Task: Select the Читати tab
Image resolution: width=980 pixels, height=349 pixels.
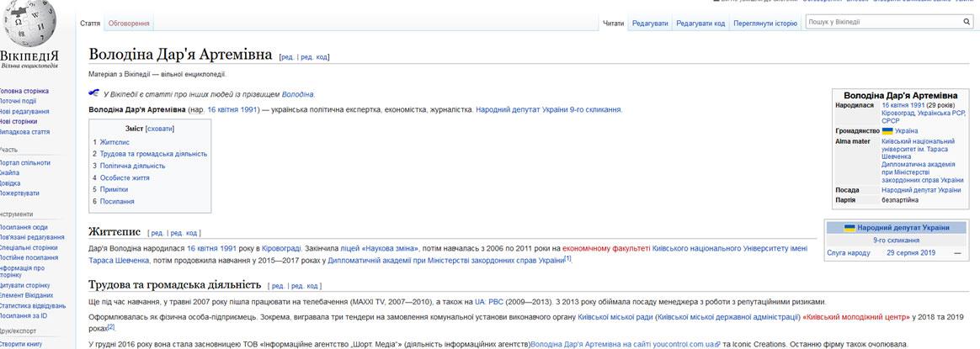Action: tap(613, 24)
